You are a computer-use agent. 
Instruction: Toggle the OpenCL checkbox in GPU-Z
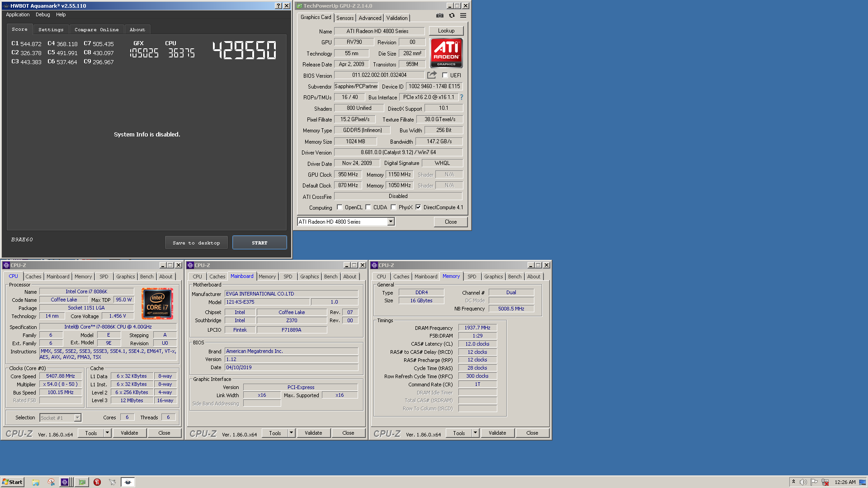tap(340, 207)
